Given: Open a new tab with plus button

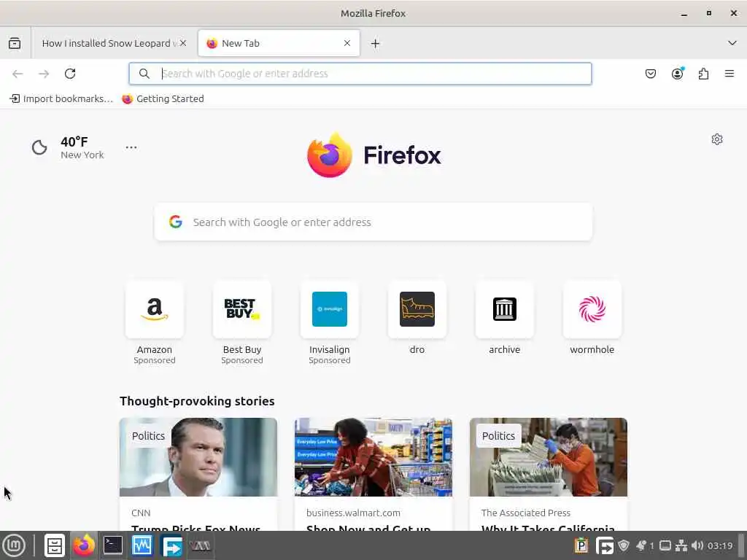Looking at the screenshot, I should 376,43.
